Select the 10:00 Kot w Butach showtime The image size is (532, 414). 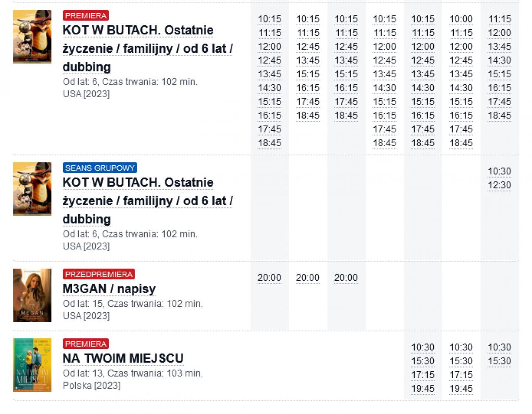461,19
